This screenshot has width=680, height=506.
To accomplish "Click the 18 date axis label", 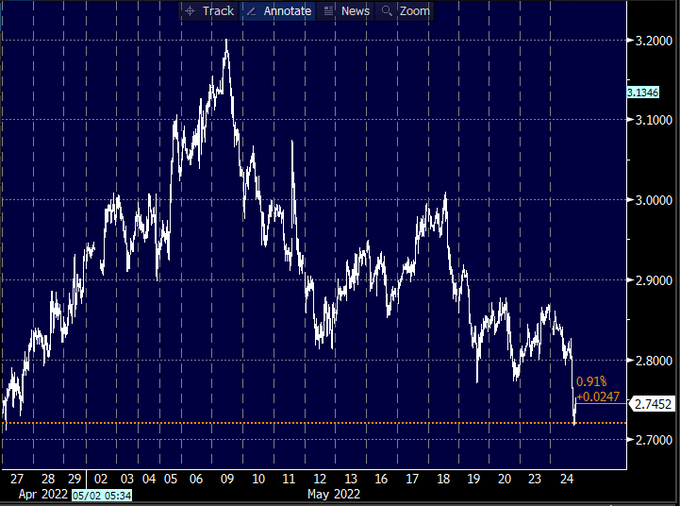I will [443, 479].
